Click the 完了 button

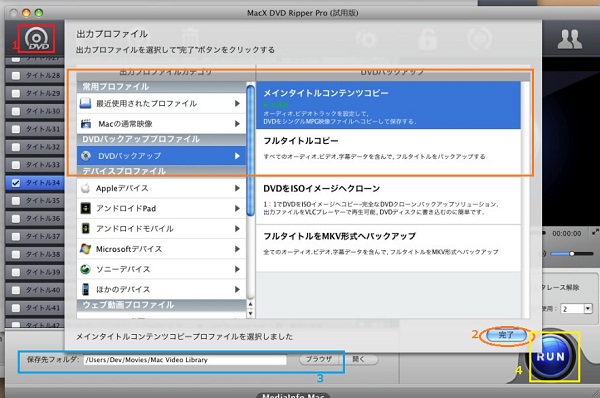pos(506,335)
